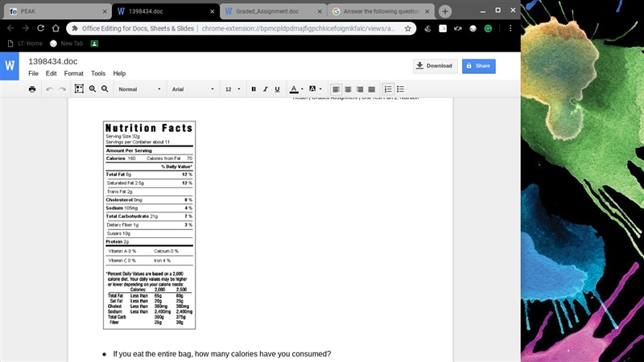Undo the last edit

[49, 89]
